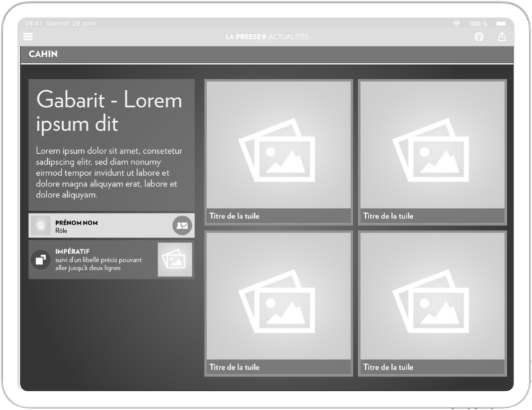Viewport: 532px width, 410px height.
Task: Tap the stacked squares gallery icon
Action: pyautogui.click(x=40, y=260)
